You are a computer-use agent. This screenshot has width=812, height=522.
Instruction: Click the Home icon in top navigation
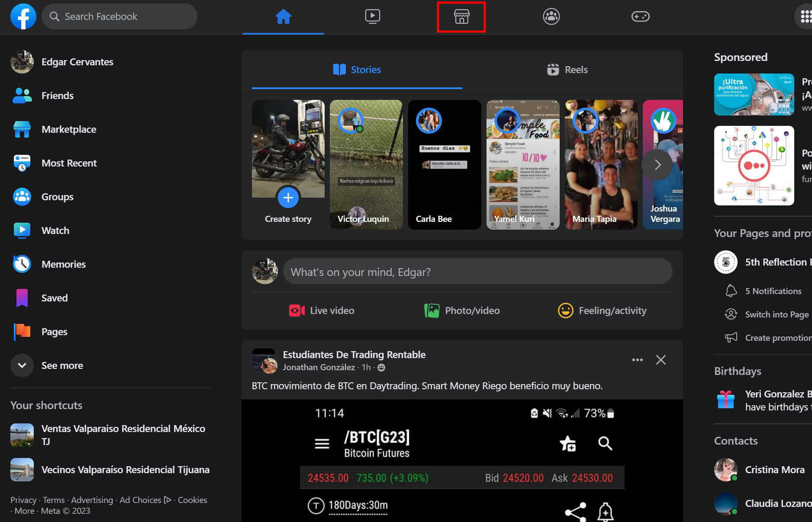tap(283, 17)
